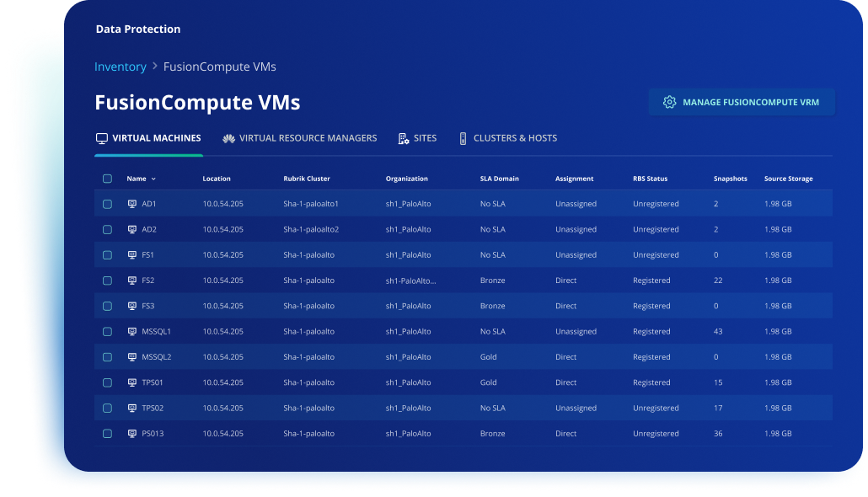This screenshot has width=868, height=497.
Task: Click Sha-1-paloalto2 cluster cell
Action: click(311, 229)
